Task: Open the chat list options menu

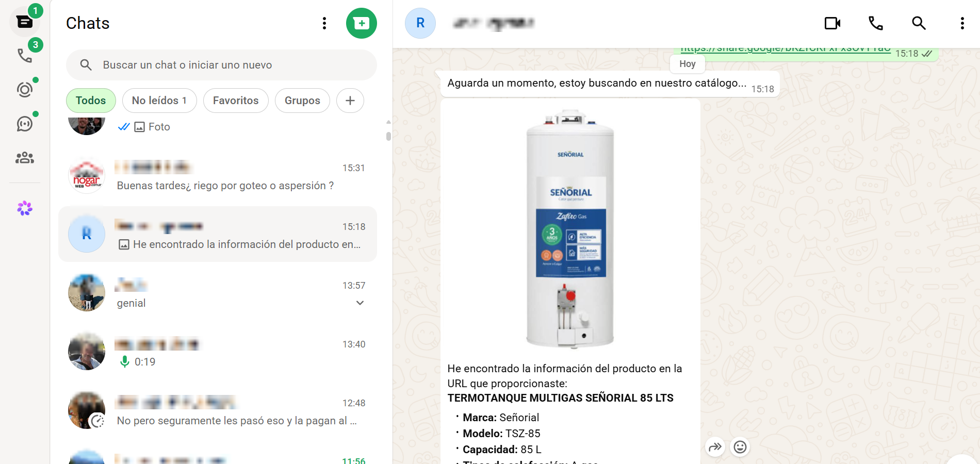Action: (x=324, y=23)
